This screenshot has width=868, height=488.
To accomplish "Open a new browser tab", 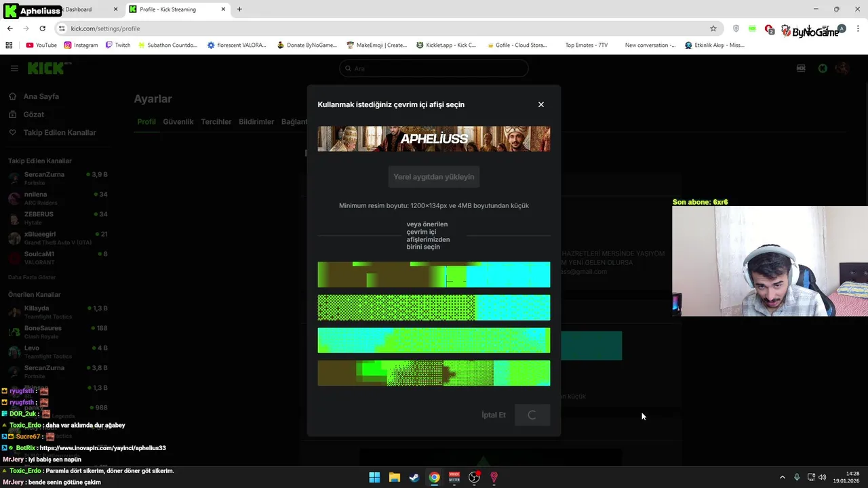I will pyautogui.click(x=239, y=9).
